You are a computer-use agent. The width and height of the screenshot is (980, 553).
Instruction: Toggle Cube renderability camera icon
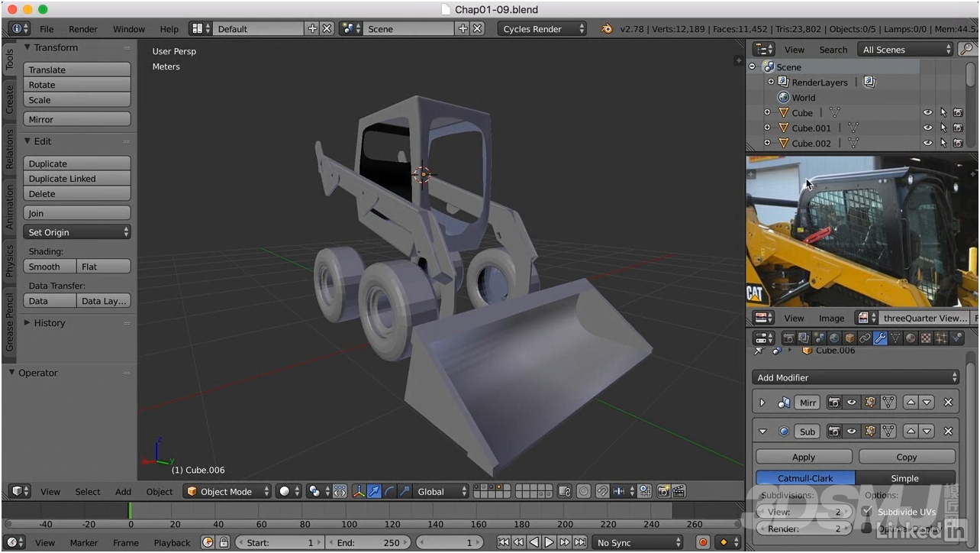[x=958, y=113]
